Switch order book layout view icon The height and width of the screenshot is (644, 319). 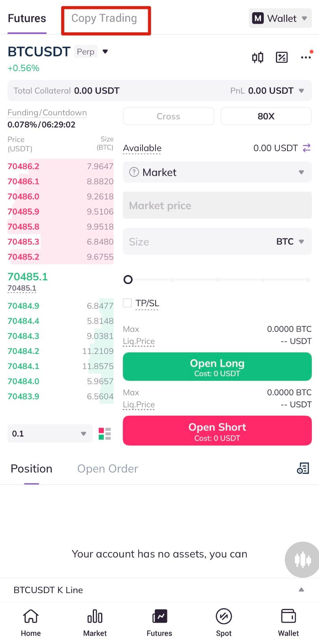click(x=105, y=434)
